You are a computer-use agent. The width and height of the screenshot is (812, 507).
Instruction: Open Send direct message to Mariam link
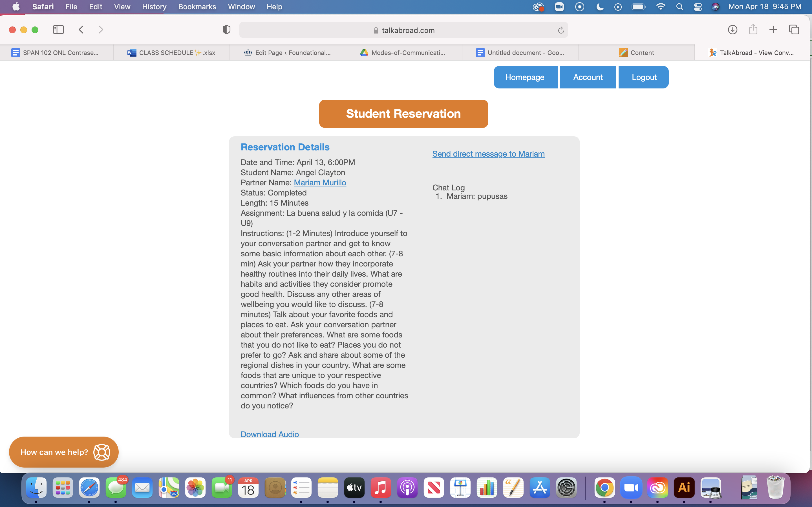point(488,154)
